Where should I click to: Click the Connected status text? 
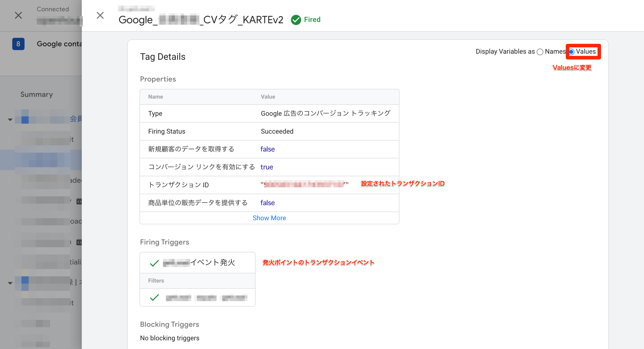(53, 9)
